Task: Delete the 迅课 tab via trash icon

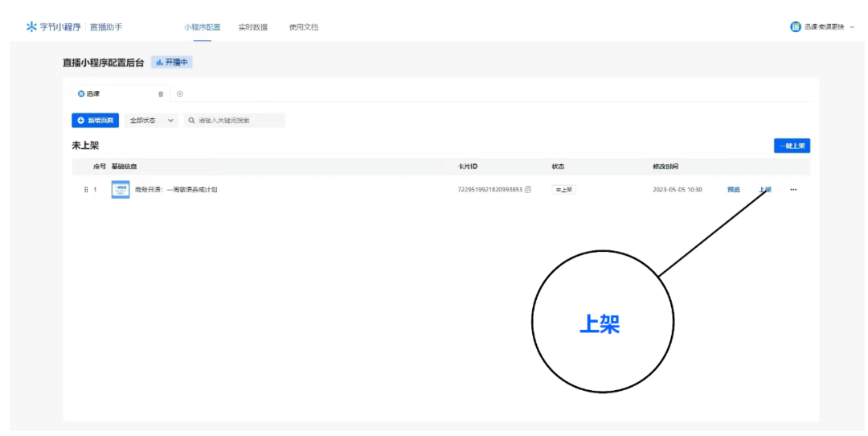Action: 161,94
